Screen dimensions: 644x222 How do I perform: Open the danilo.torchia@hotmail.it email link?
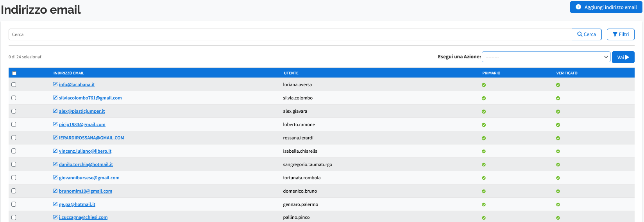point(86,164)
